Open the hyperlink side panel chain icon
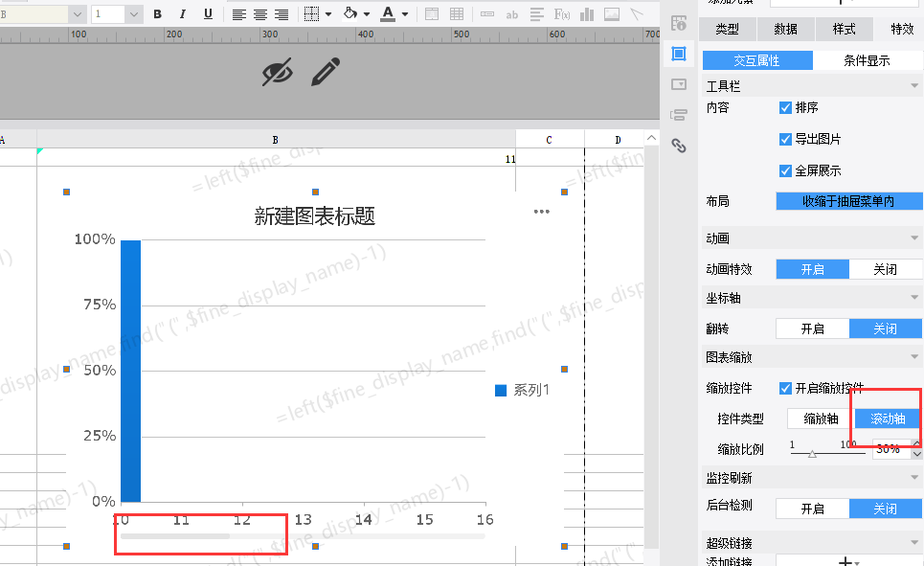The width and height of the screenshot is (924, 566). pos(679,145)
